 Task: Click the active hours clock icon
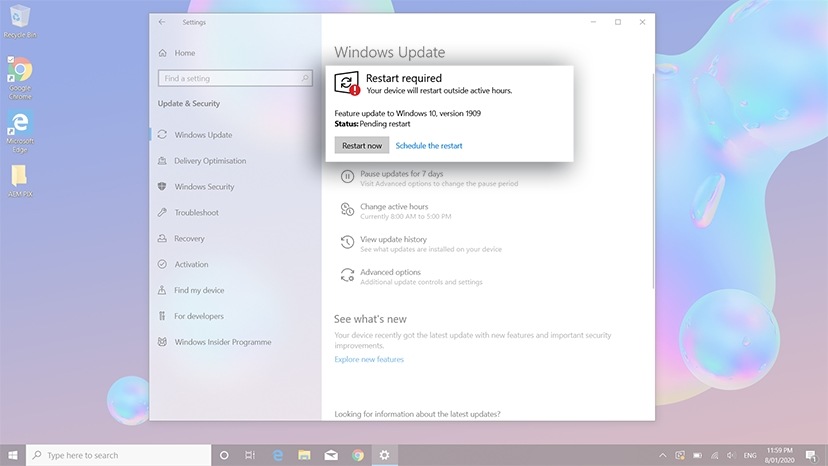pyautogui.click(x=347, y=209)
